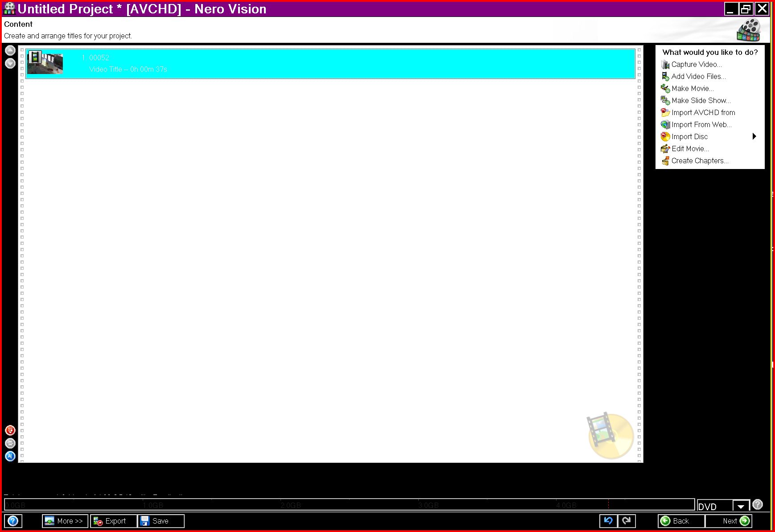Expand the Import Disc submenu
This screenshot has height=532, width=775.
click(754, 136)
